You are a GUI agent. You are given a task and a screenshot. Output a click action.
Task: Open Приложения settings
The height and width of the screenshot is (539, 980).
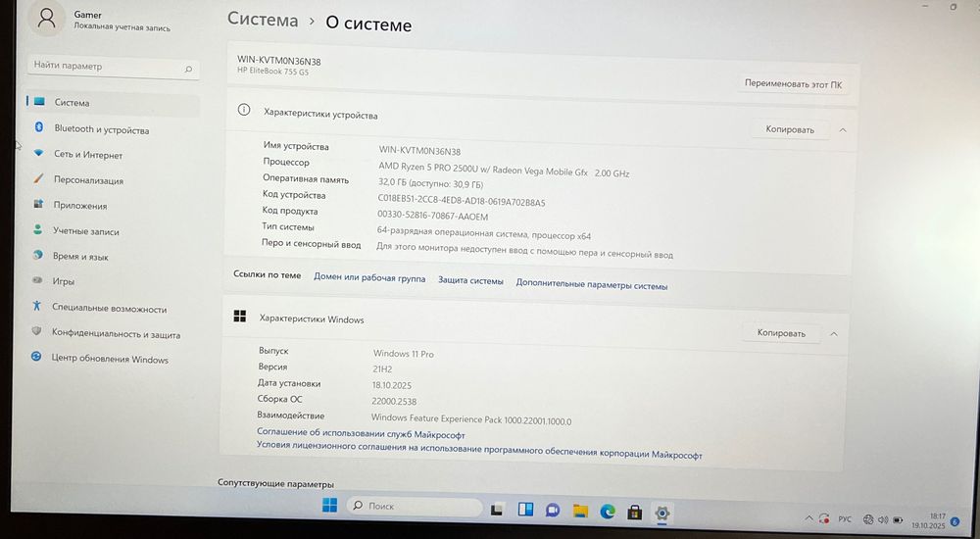coord(80,206)
